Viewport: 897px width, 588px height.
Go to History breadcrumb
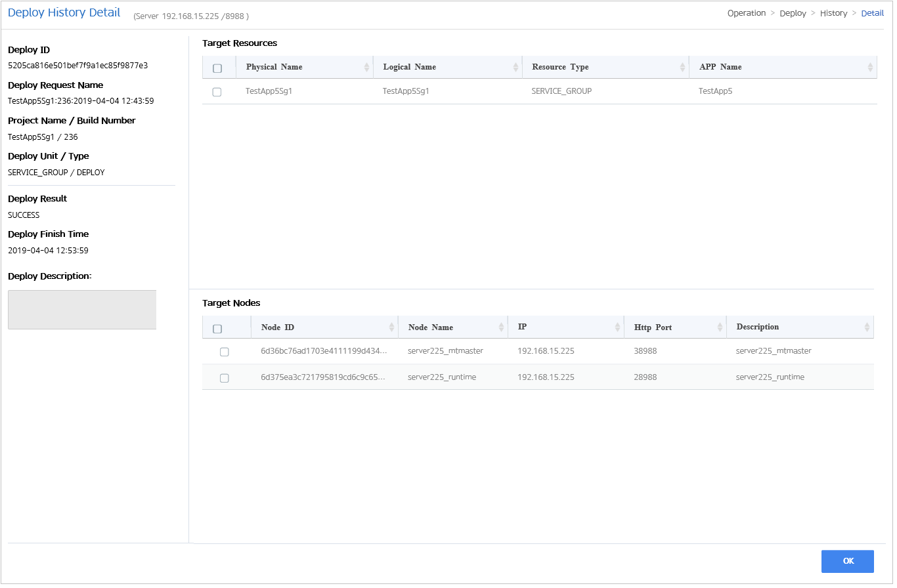[x=833, y=13]
